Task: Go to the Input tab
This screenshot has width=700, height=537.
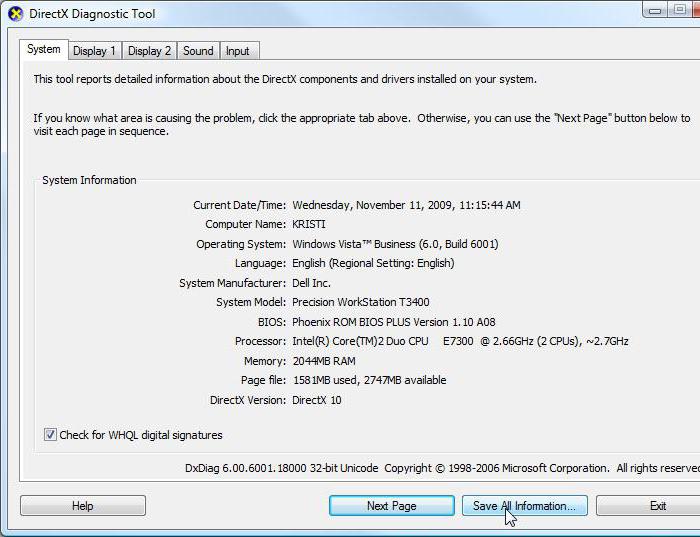Action: 238,51
